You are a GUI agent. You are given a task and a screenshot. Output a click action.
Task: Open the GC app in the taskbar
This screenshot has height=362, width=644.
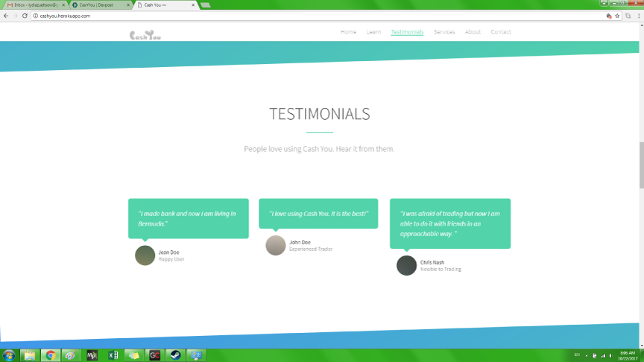click(x=154, y=355)
